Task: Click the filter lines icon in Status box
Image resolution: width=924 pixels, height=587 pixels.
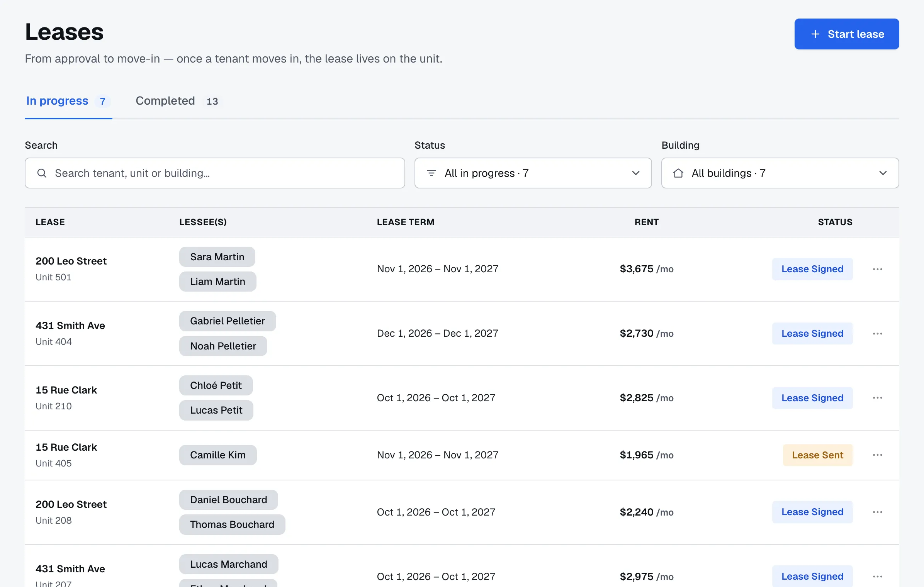Action: 431,173
